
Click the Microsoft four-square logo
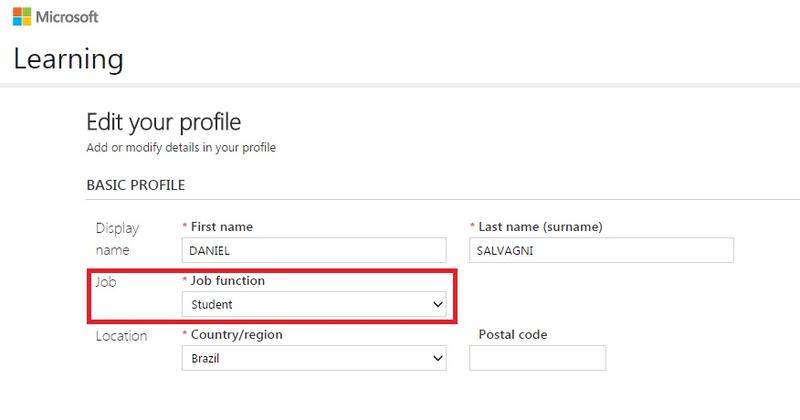[19, 17]
